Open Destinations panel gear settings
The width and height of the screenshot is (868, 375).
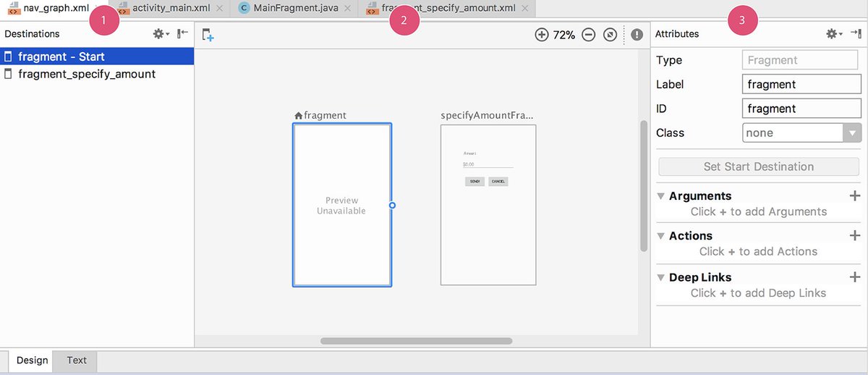click(161, 34)
